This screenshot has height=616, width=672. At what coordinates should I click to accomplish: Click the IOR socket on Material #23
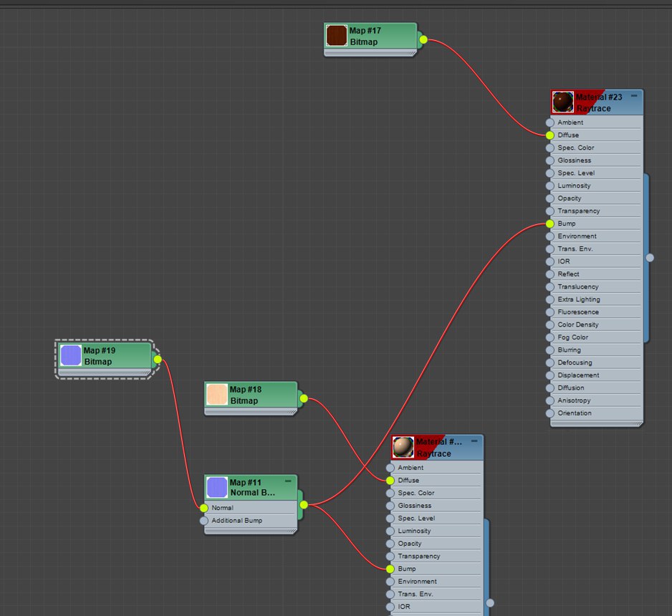[550, 261]
